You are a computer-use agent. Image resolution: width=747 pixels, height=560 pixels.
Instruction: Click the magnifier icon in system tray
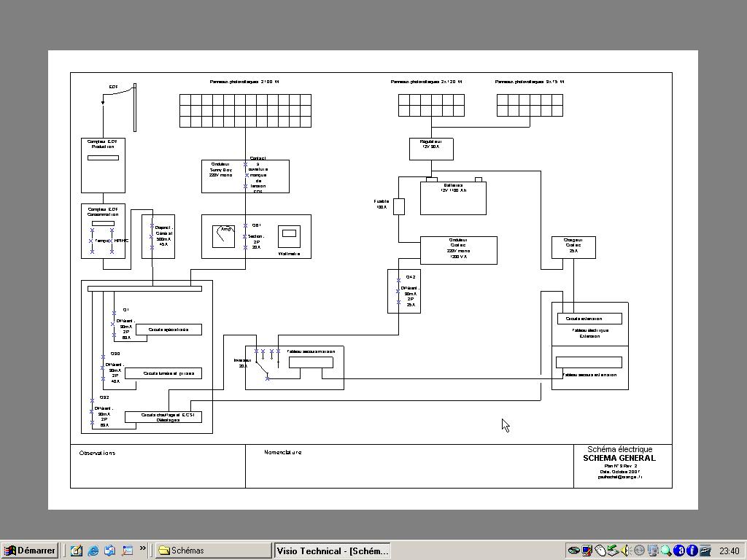pos(666,551)
